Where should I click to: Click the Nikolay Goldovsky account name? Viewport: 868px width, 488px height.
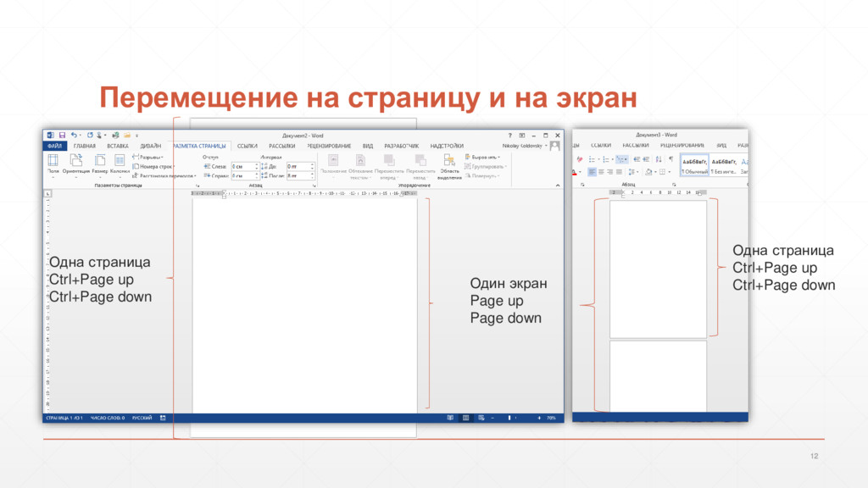tap(522, 146)
